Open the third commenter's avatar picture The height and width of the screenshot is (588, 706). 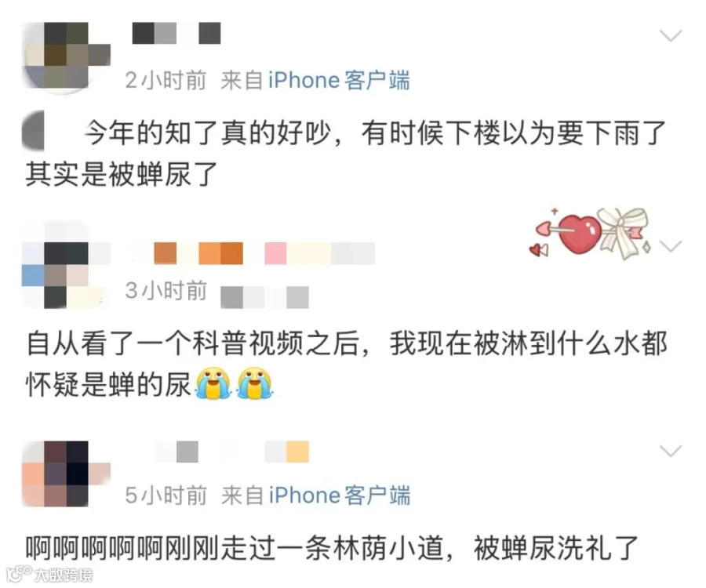[x=66, y=474]
